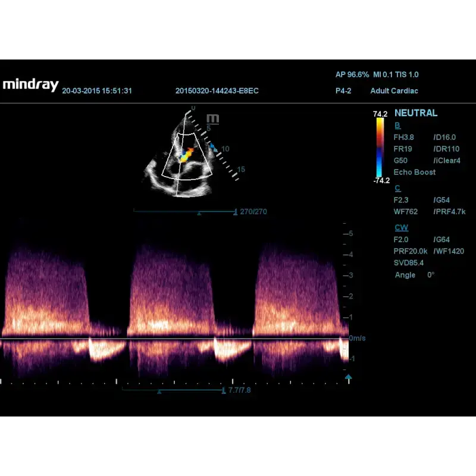This screenshot has width=476, height=476.
Task: Click the Adult Cardiac preset label
Action: click(394, 91)
